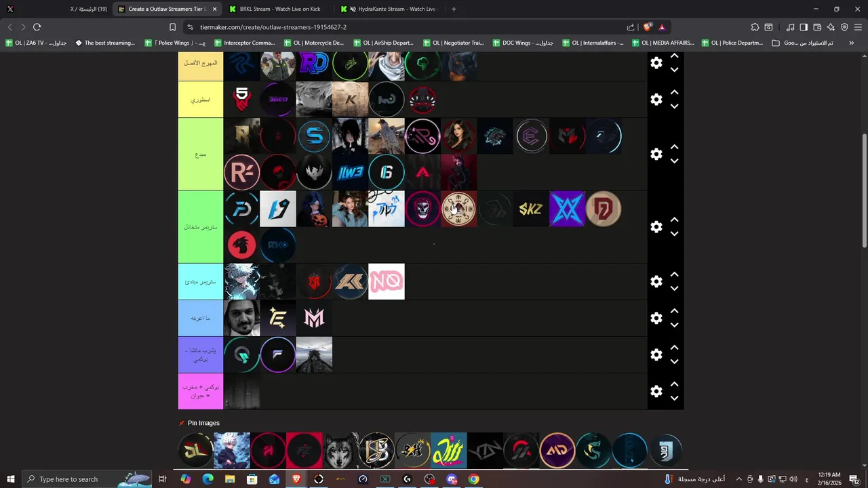
Task: Open the Brave Shields lion icon
Action: tap(648, 27)
